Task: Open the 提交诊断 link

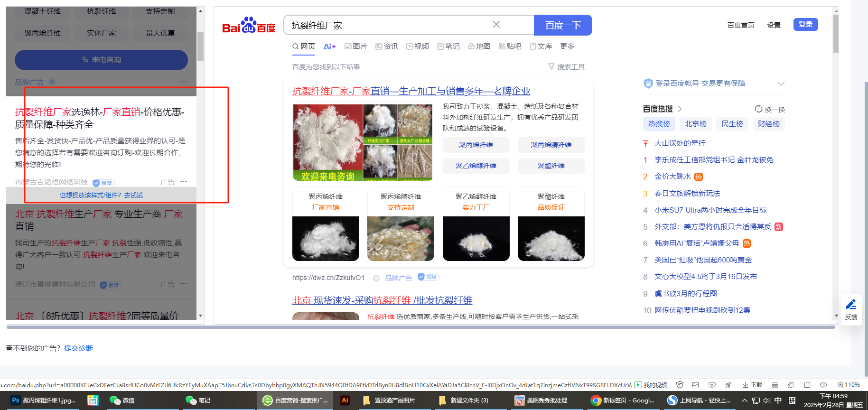Action: pyautogui.click(x=79, y=348)
